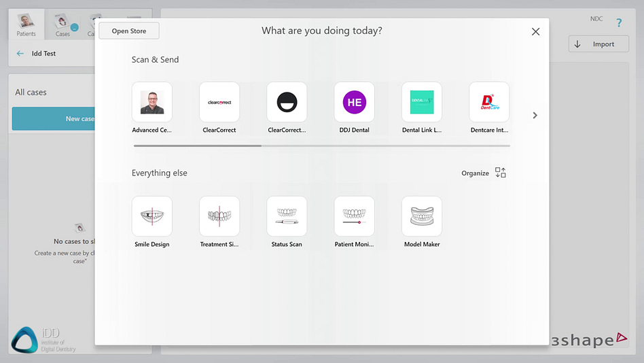644x363 pixels.
Task: Open the help question mark icon
Action: pyautogui.click(x=619, y=23)
